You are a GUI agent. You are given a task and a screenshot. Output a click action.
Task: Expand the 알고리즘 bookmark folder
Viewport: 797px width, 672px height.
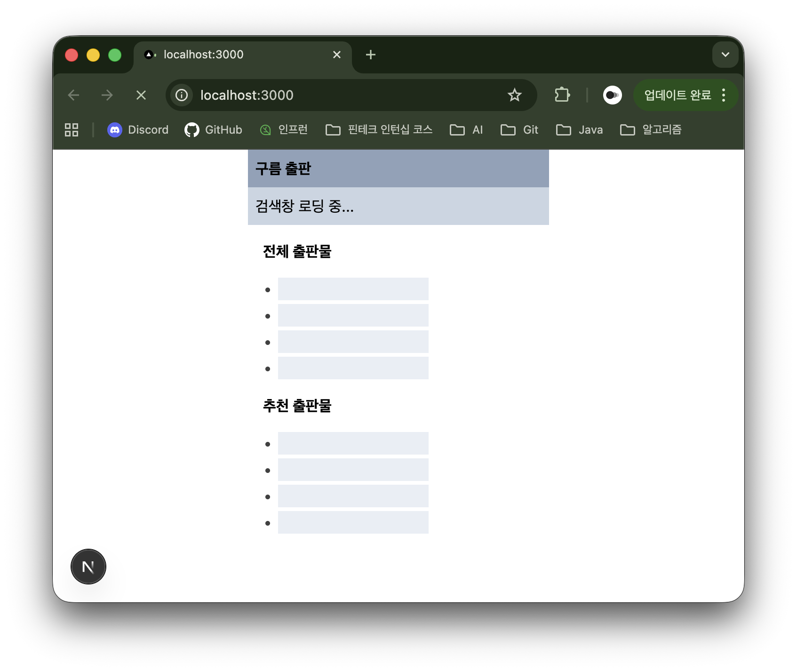(x=651, y=130)
